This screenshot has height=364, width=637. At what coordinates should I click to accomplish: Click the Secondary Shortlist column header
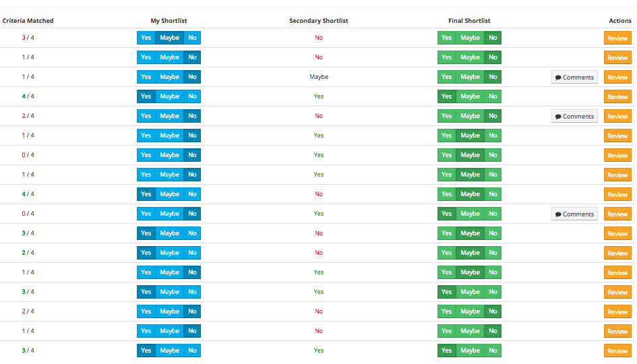[x=318, y=21]
